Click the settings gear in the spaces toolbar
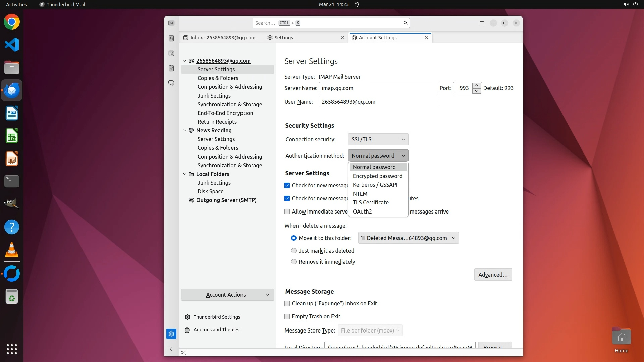 point(171,334)
